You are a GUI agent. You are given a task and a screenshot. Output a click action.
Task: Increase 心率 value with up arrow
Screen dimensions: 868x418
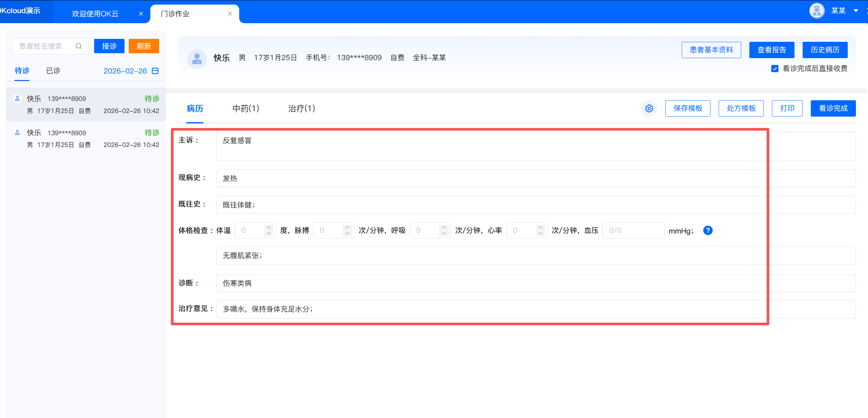(x=541, y=227)
